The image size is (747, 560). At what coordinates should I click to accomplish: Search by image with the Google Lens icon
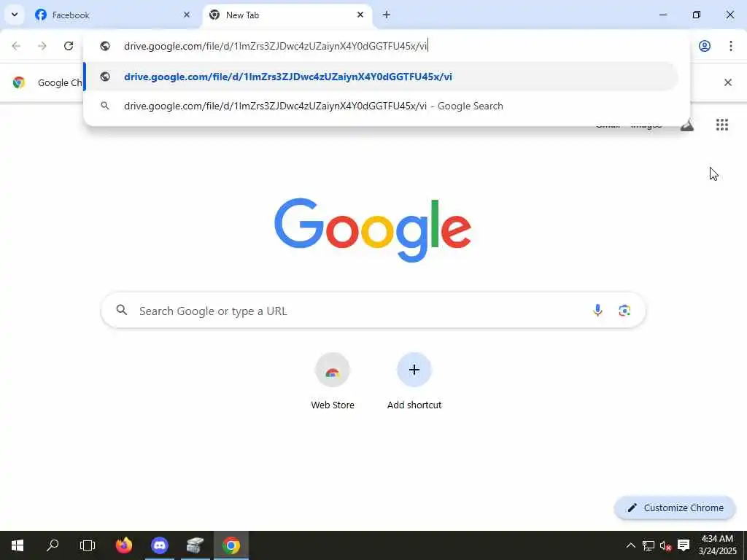click(624, 311)
